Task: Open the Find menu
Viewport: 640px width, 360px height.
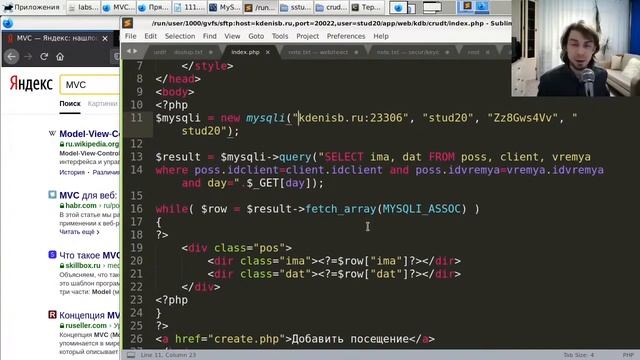Action: tap(210, 36)
